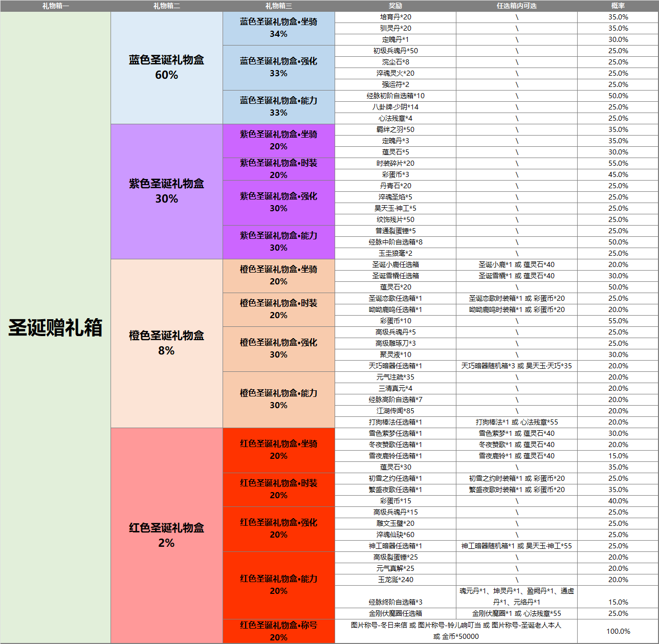
Task: Select the 金刚伏魔圈任选箱 reward cell
Action: (x=395, y=613)
